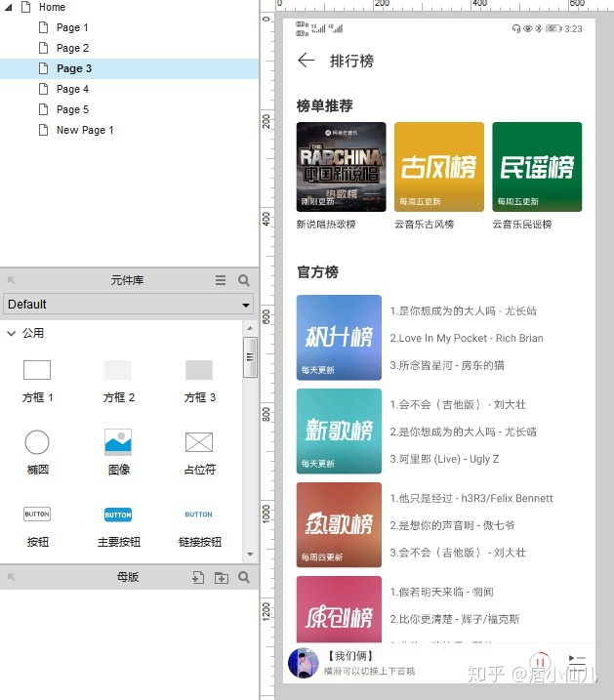614x700 pixels.
Task: Click the library scrollbar thumb
Action: (x=250, y=357)
